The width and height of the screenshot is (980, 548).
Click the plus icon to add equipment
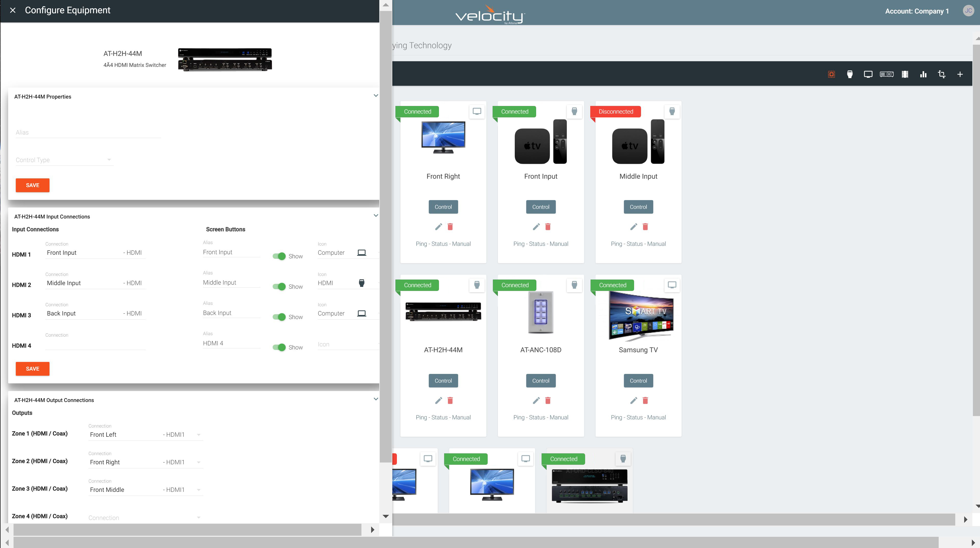coord(959,74)
